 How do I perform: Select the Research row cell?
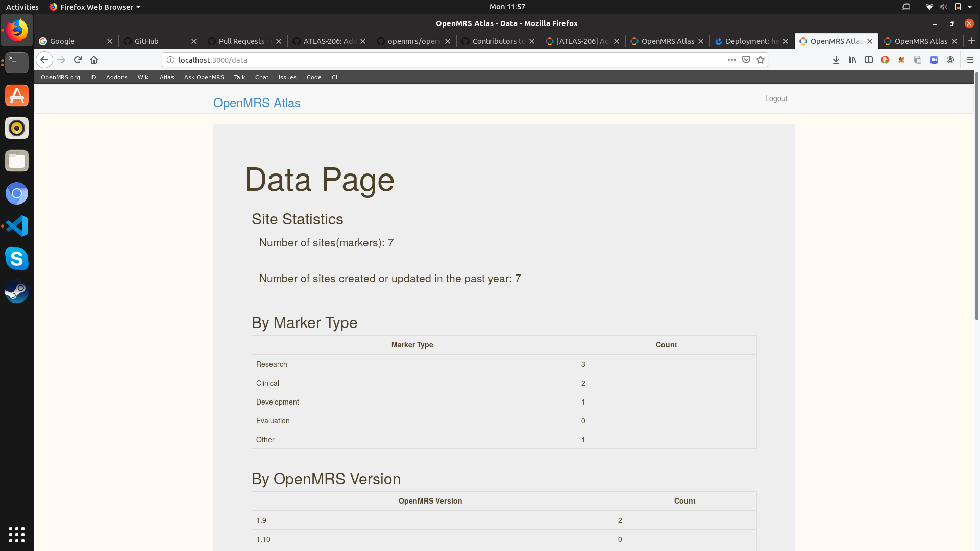click(x=414, y=364)
